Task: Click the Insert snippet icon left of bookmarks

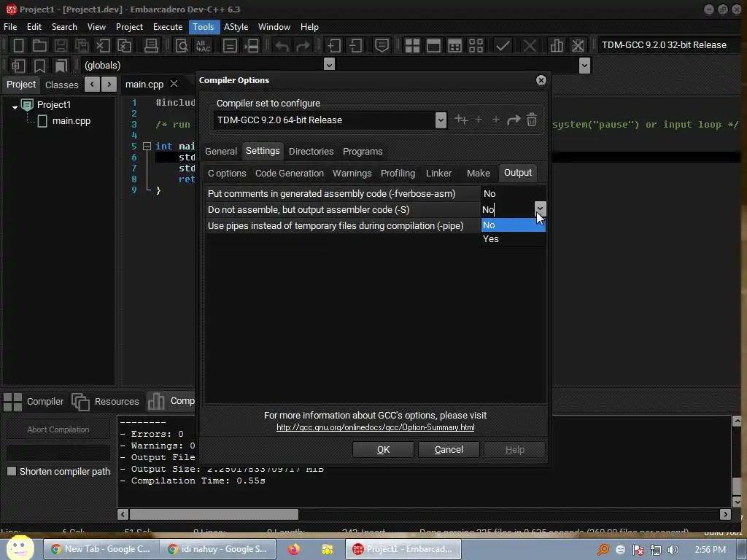Action: coord(18,65)
